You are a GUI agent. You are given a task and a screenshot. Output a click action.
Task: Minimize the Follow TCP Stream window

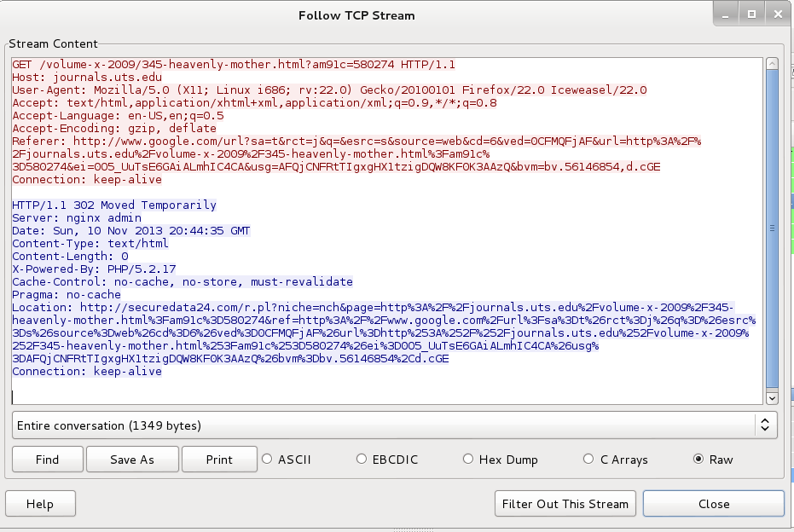(x=729, y=14)
